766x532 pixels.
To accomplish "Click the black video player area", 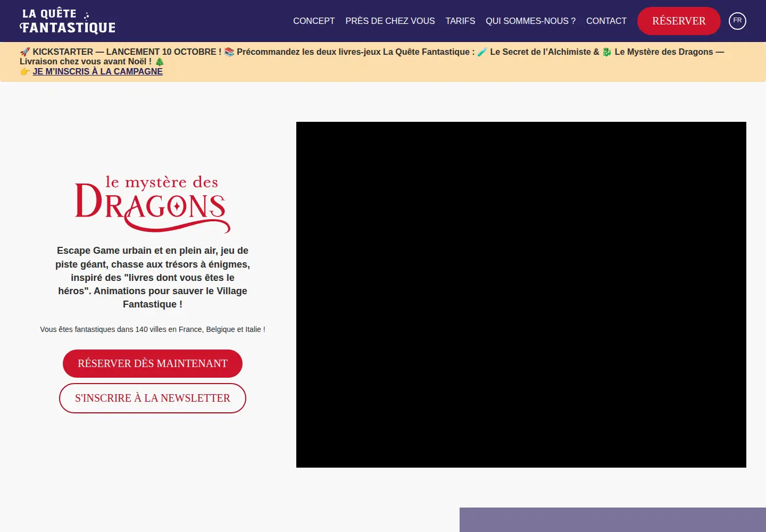I will pos(521,295).
